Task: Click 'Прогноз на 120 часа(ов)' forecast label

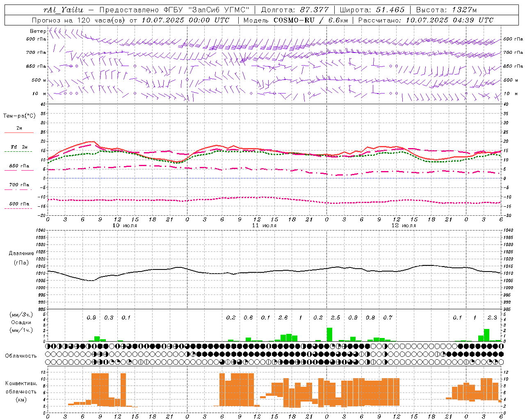Action: pos(79,20)
